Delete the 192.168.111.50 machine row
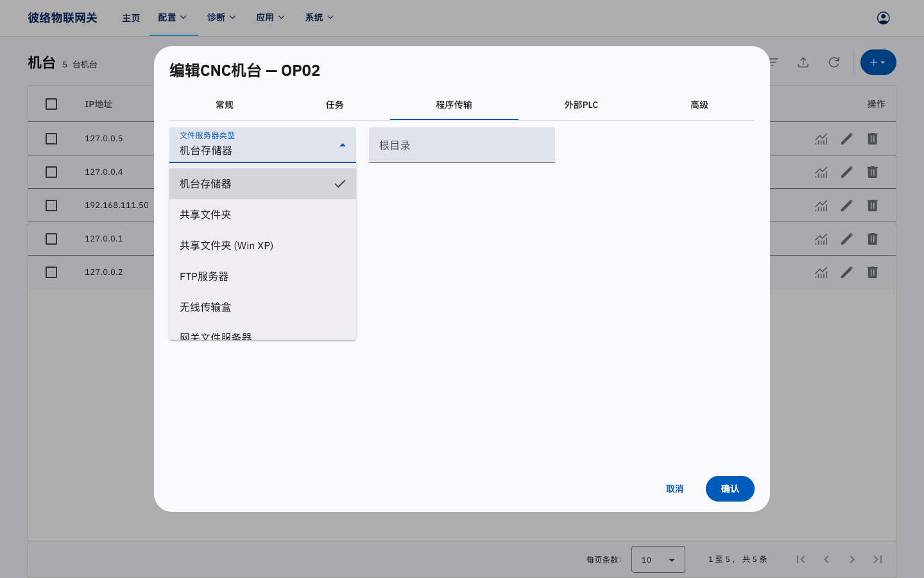Image resolution: width=924 pixels, height=578 pixels. point(873,206)
